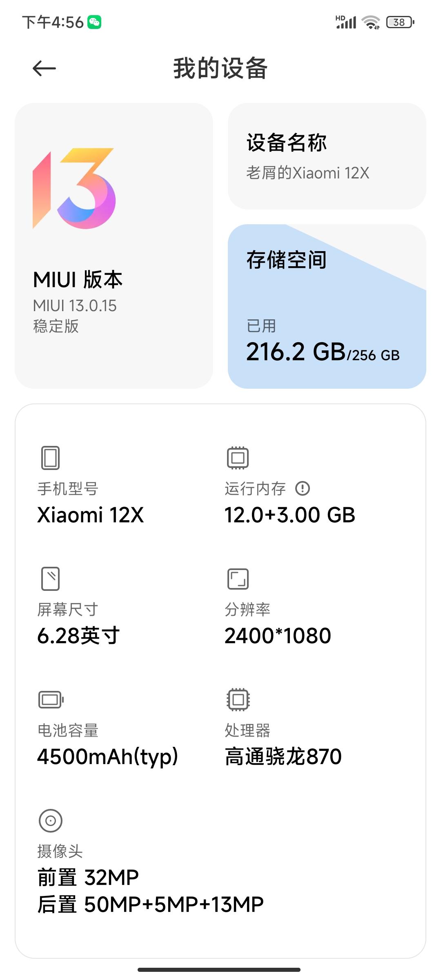
Task: Tap the camera lens icon
Action: [51, 820]
